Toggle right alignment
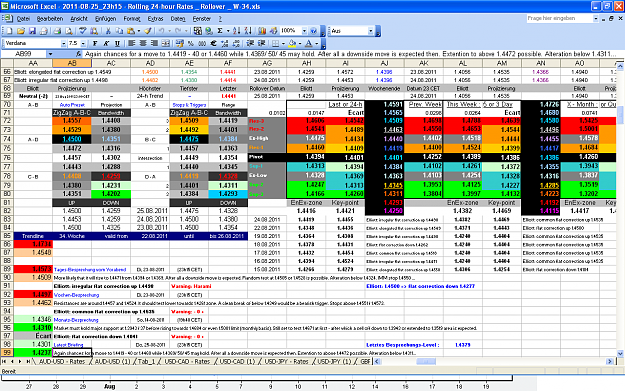This screenshot has width=625, height=391. (154, 43)
